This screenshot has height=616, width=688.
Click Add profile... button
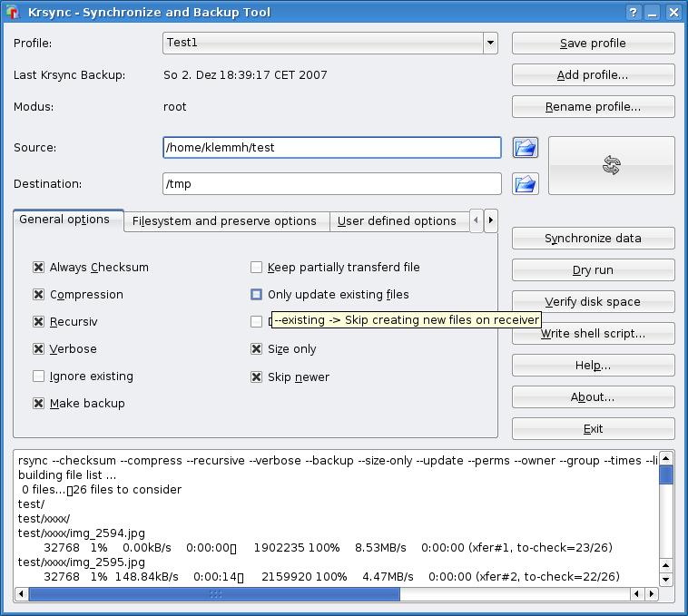coord(594,75)
